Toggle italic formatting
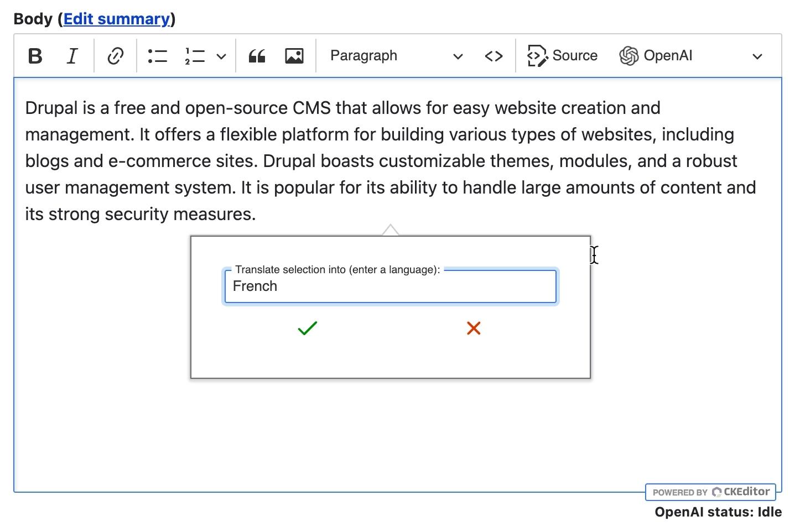This screenshot has width=800, height=532. (72, 56)
